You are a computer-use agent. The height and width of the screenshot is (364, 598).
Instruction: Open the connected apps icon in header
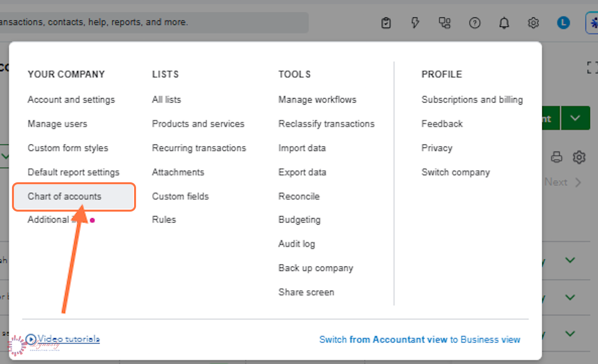point(445,23)
